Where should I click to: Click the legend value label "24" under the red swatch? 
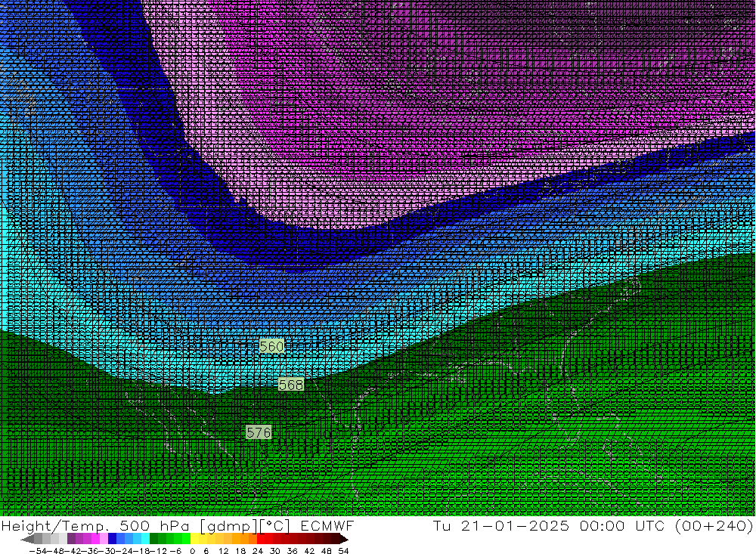tap(258, 551)
